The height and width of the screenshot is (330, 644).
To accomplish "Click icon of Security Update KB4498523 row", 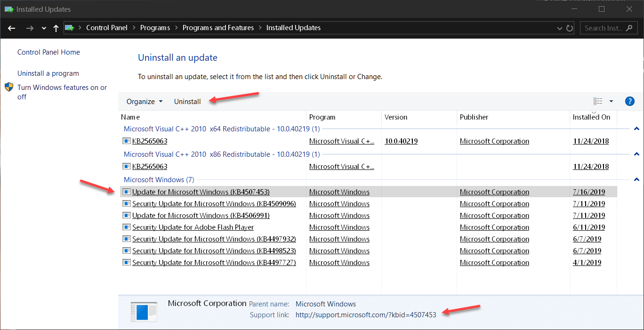I will point(127,250).
